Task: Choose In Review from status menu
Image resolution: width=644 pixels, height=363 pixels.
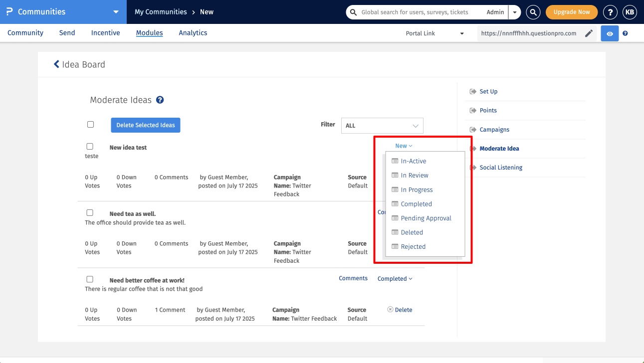Action: 414,176
